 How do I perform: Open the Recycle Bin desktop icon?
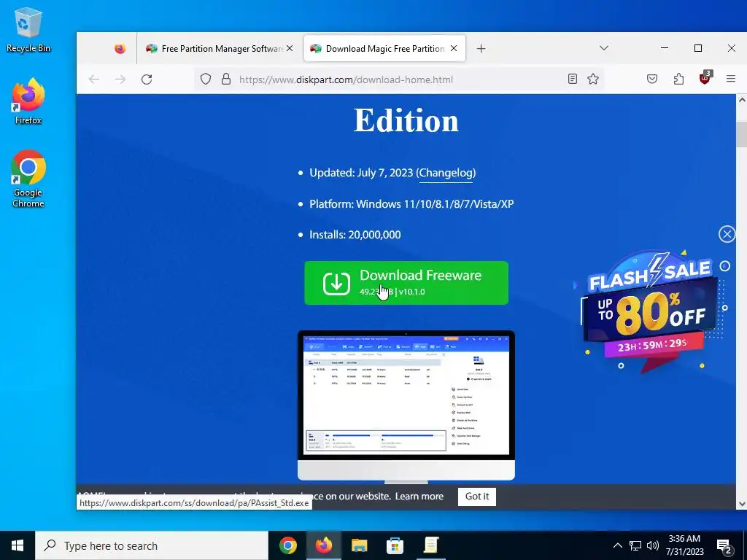(28, 30)
